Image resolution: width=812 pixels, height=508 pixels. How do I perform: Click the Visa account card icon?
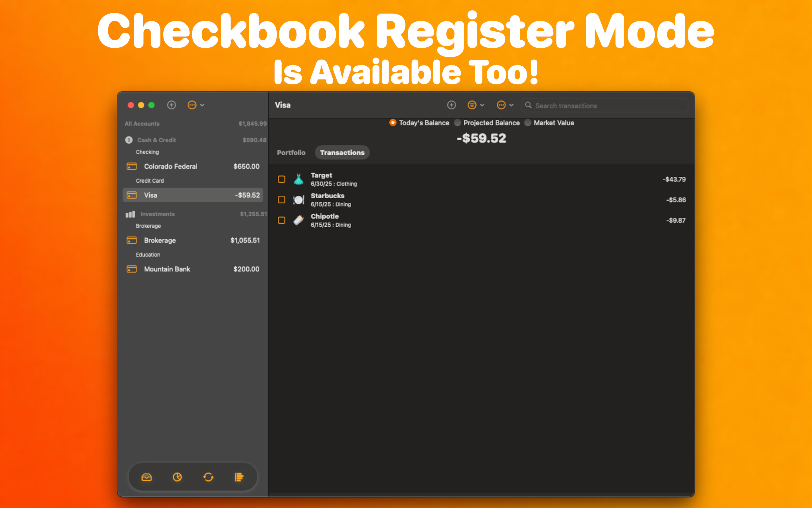click(132, 195)
